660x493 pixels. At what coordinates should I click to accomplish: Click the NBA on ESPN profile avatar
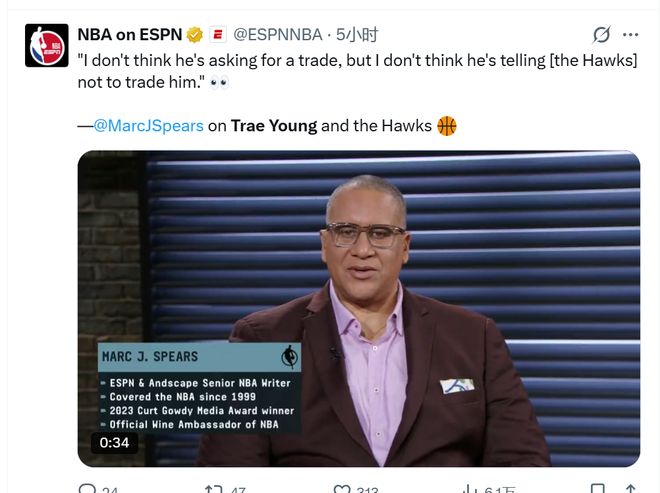(46, 45)
